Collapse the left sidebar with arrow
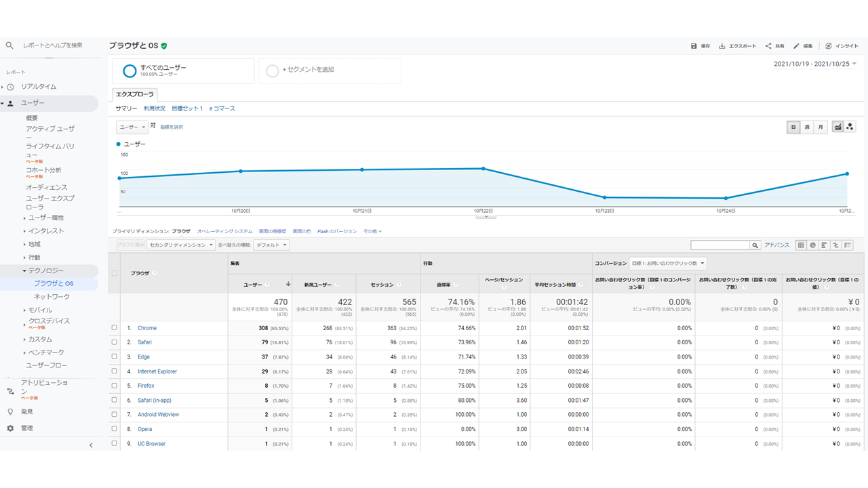This screenshot has height=488, width=868. click(x=92, y=445)
